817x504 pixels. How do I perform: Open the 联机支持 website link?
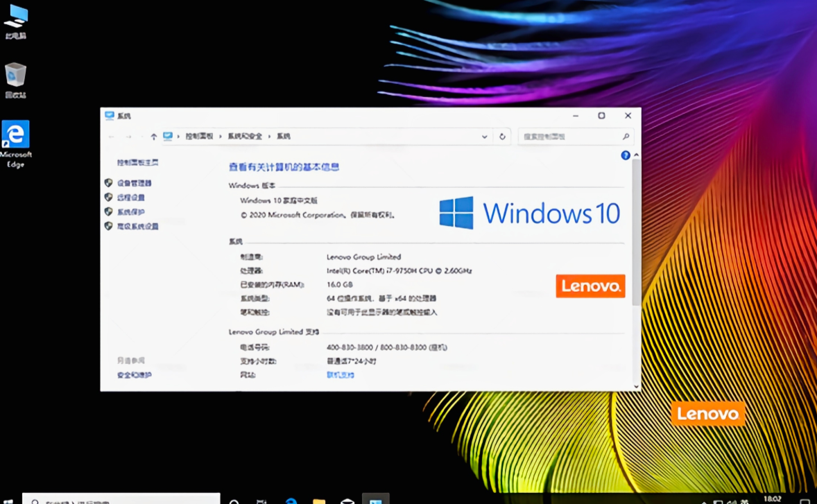(x=341, y=375)
